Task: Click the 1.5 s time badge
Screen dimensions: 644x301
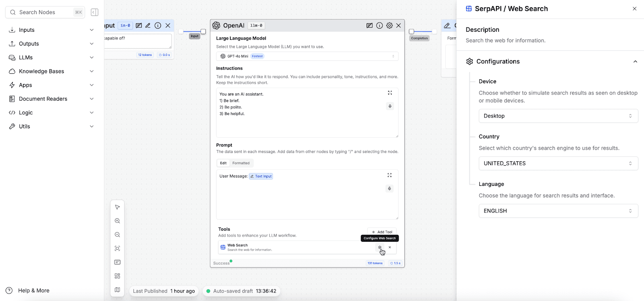Action: pos(395,263)
